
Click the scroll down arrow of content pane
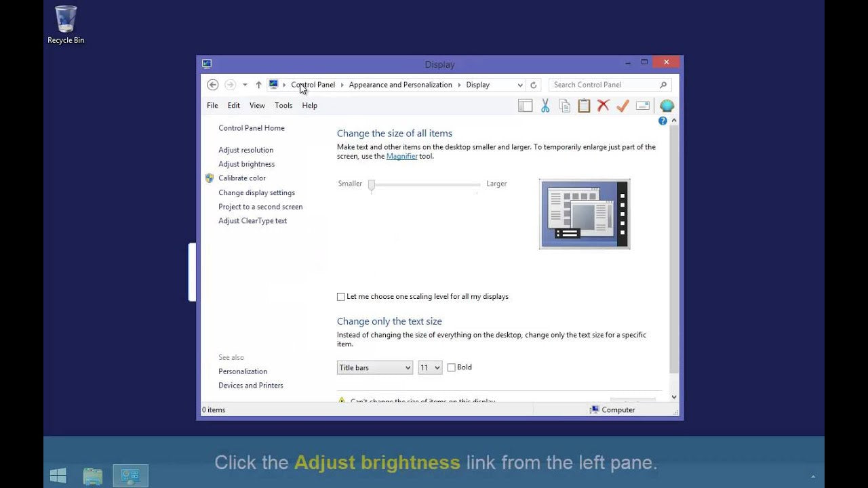[673, 397]
